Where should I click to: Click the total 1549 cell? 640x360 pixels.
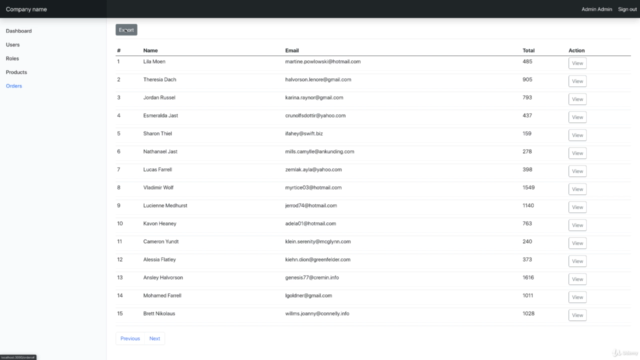coord(529,188)
